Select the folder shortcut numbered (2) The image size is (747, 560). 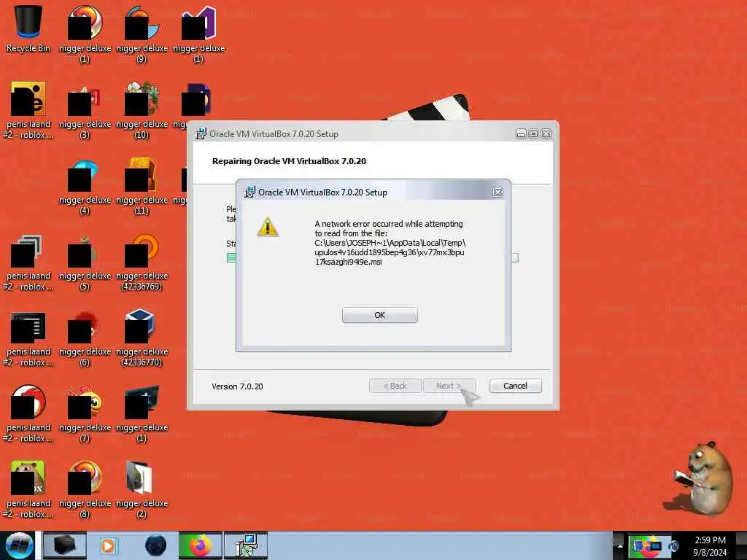[x=142, y=490]
